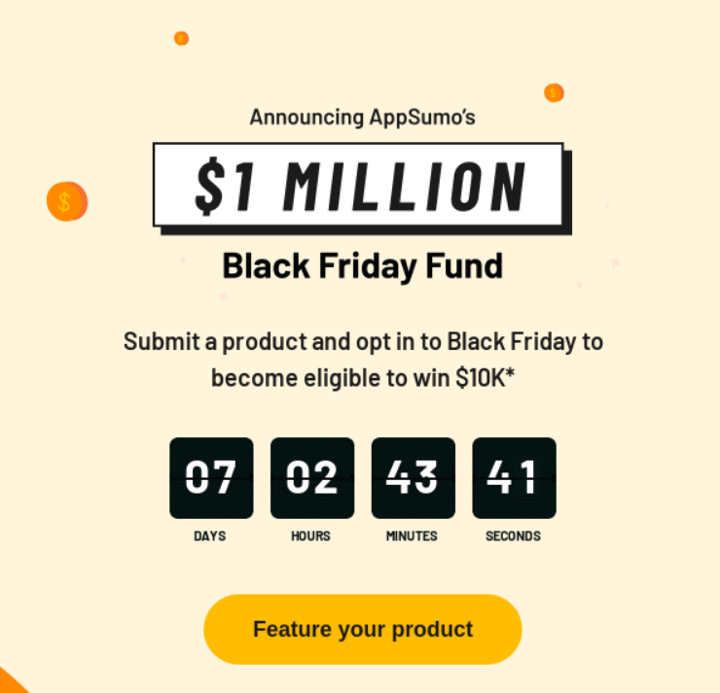Click the Submit a product description line
Viewport: 720px width, 693px height.
tap(363, 342)
